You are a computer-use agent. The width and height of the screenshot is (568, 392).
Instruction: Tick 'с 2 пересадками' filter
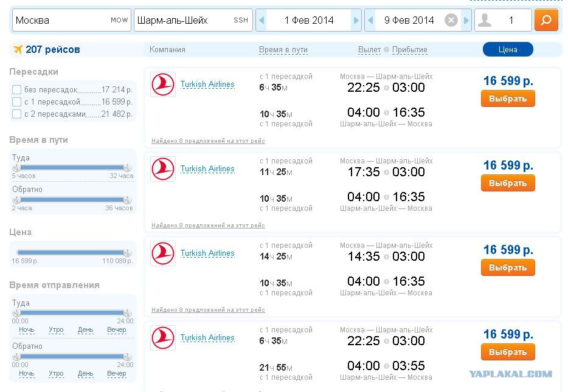(16, 114)
